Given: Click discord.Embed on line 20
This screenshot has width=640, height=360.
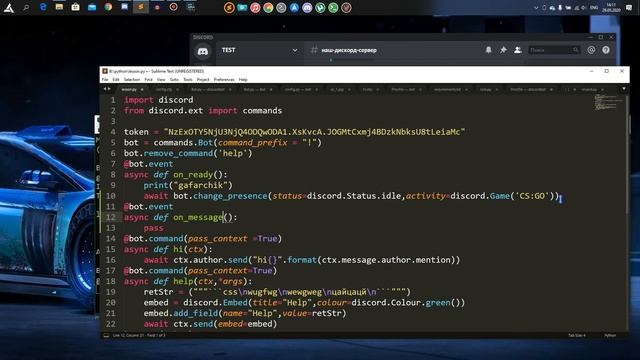Looking at the screenshot, I should click(x=215, y=302).
